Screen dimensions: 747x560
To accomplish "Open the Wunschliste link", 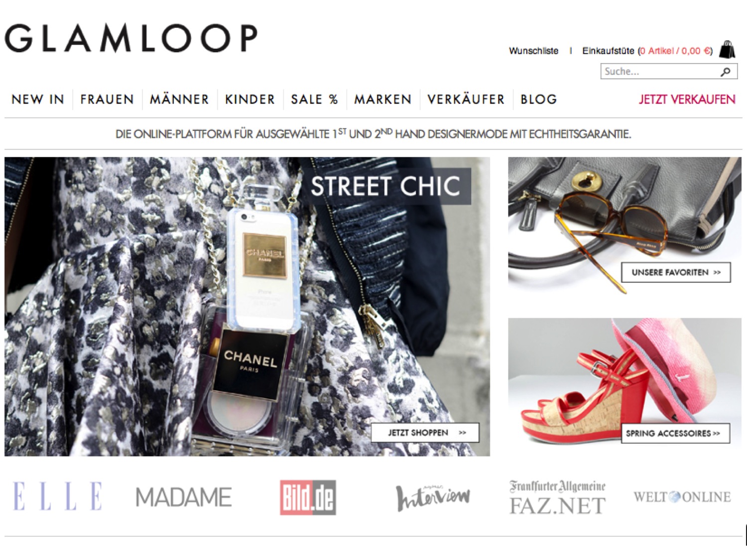I will [533, 51].
